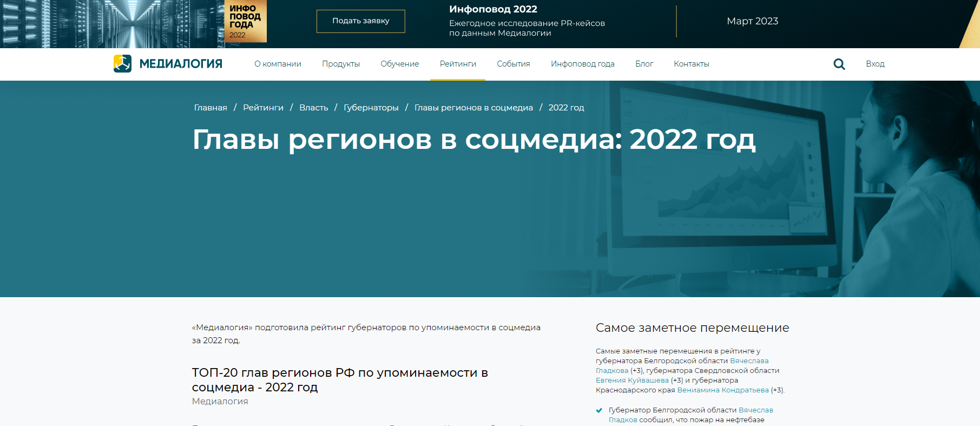The image size is (980, 426).
Task: Click the Март 2023 banner text
Action: [x=752, y=21]
